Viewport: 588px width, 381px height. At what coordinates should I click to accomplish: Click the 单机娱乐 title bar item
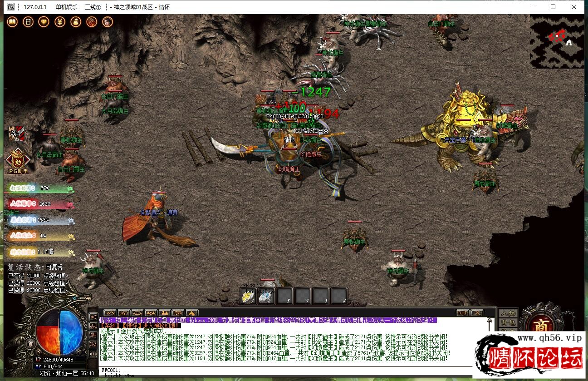(67, 7)
